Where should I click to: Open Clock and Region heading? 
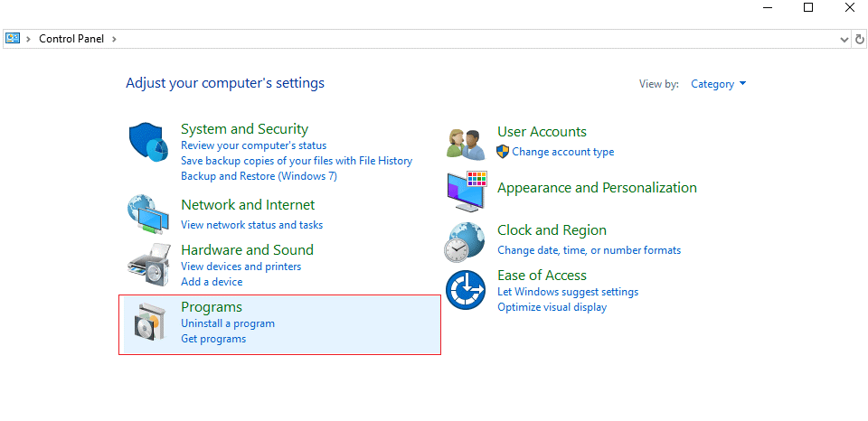pyautogui.click(x=552, y=230)
